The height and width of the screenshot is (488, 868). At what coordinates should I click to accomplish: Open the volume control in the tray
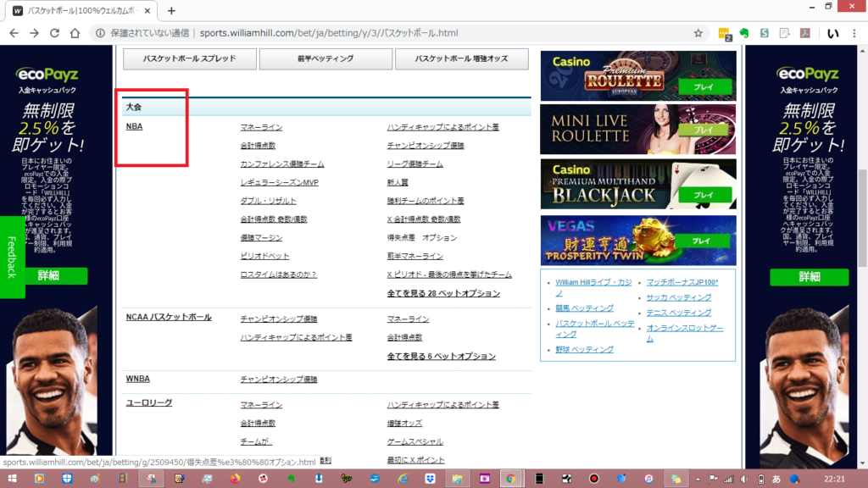click(744, 480)
